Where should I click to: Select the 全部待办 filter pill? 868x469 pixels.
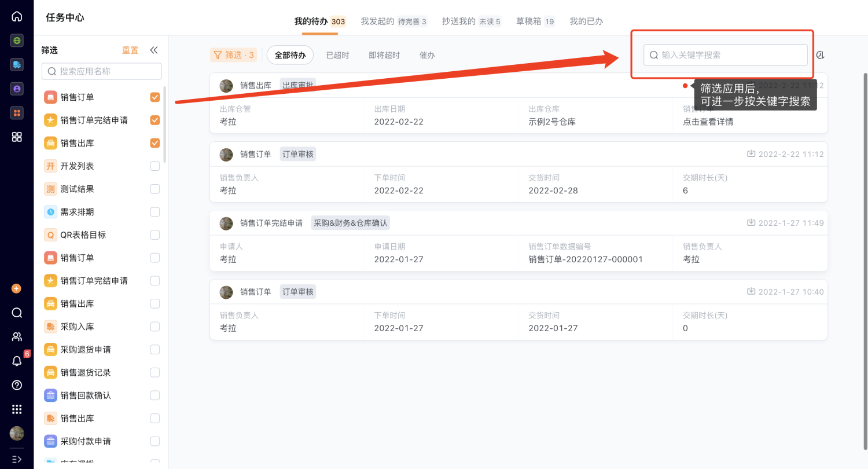click(x=290, y=55)
